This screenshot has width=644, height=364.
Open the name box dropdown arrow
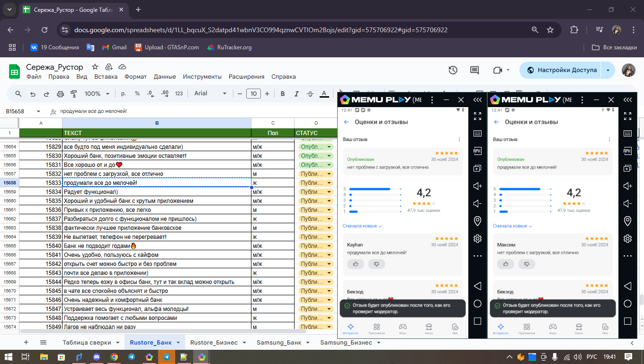pos(37,111)
